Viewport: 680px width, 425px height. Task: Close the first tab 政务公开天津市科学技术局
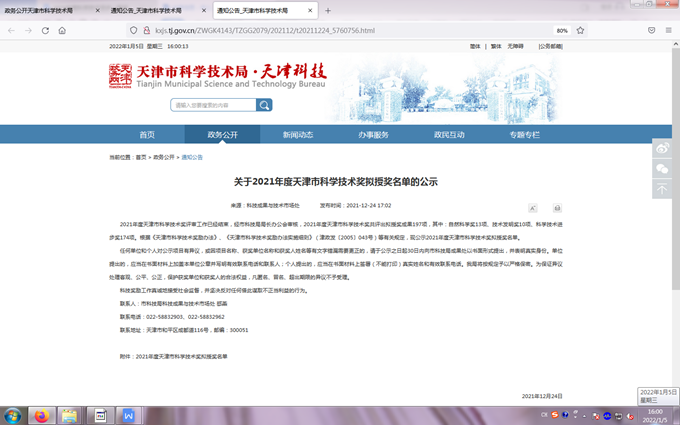[x=98, y=10]
